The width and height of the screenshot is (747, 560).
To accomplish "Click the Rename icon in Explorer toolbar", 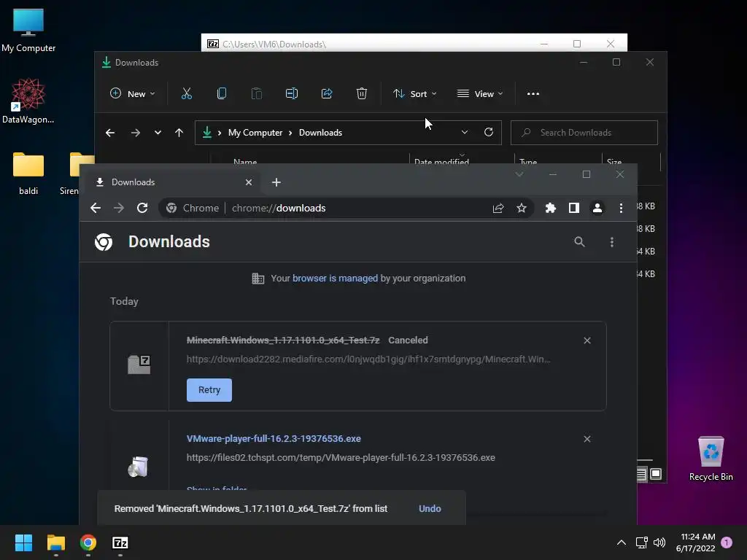I will point(292,94).
